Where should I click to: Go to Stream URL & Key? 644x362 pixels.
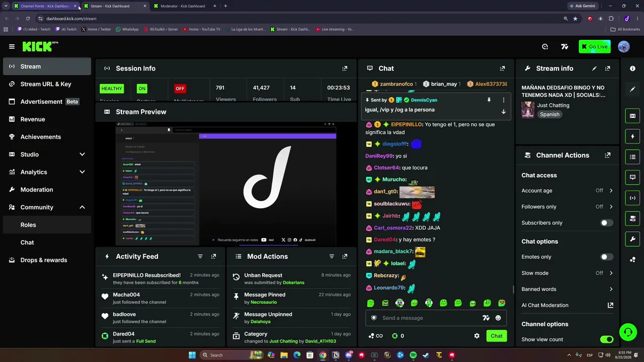(x=47, y=84)
